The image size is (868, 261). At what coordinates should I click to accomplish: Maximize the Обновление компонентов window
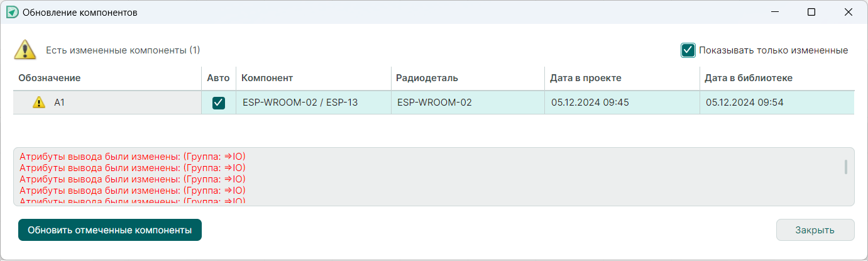[811, 12]
